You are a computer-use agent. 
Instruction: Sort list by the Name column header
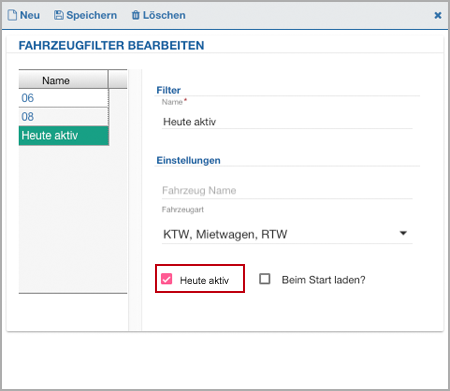pos(63,80)
